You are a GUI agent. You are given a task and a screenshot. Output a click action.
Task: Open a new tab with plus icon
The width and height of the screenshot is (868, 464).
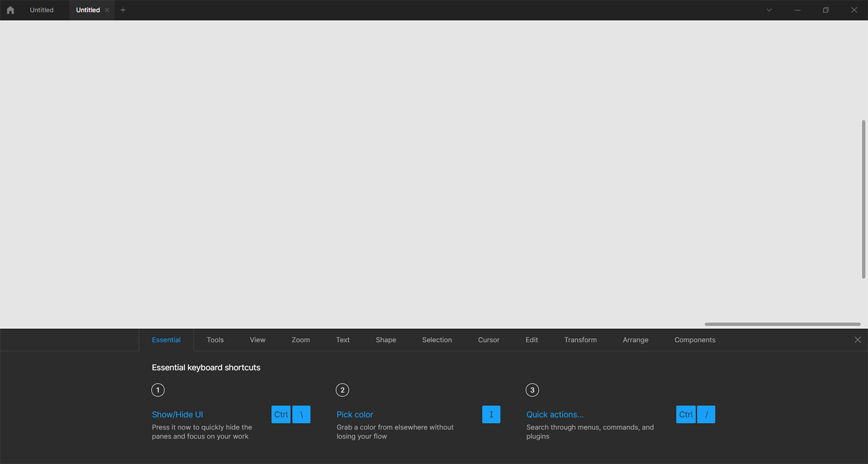[123, 10]
